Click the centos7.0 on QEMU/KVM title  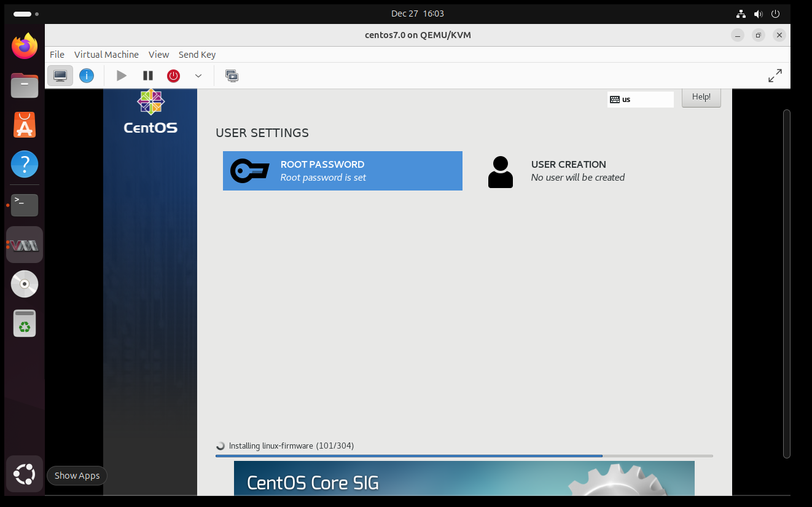(418, 35)
